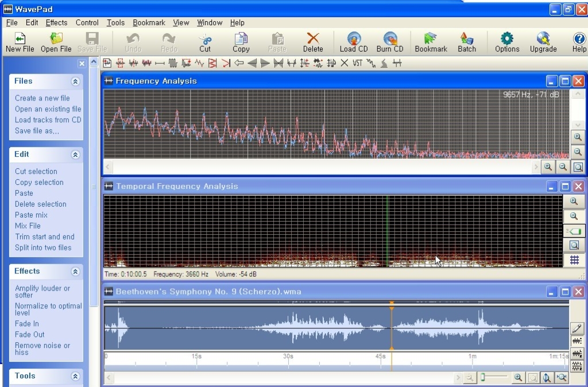Select combined waveform view mode button
Screen dimensions: 588x387
click(577, 341)
